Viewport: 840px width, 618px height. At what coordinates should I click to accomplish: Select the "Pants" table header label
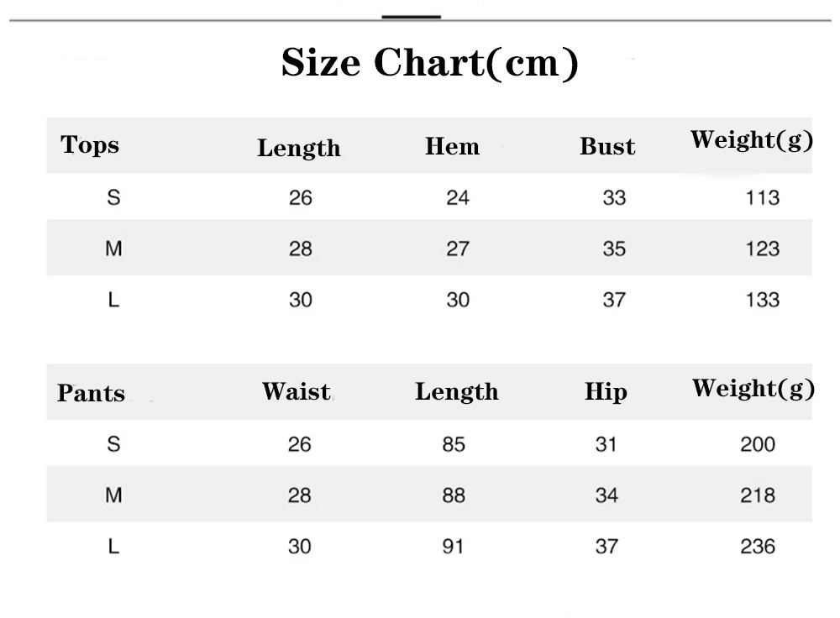(x=91, y=393)
